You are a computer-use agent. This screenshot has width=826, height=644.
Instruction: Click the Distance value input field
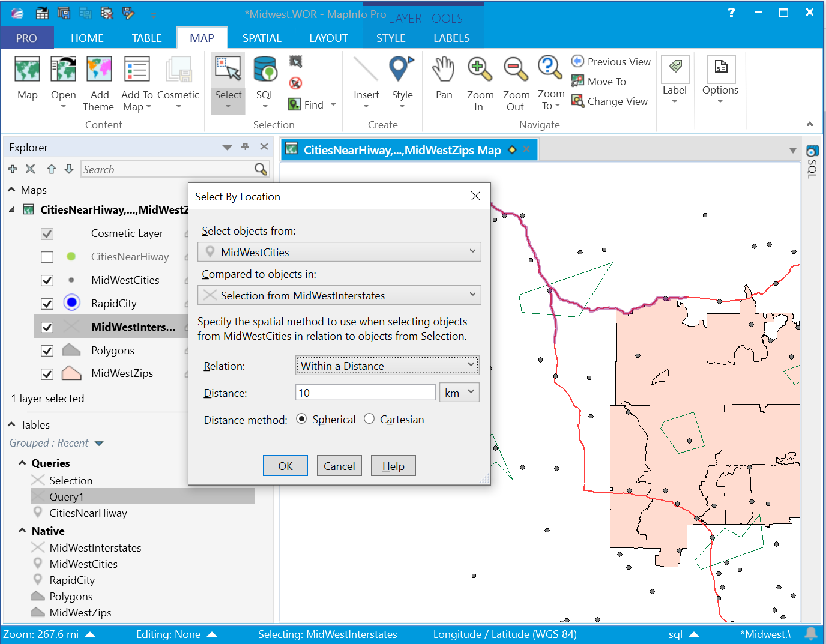[366, 393]
